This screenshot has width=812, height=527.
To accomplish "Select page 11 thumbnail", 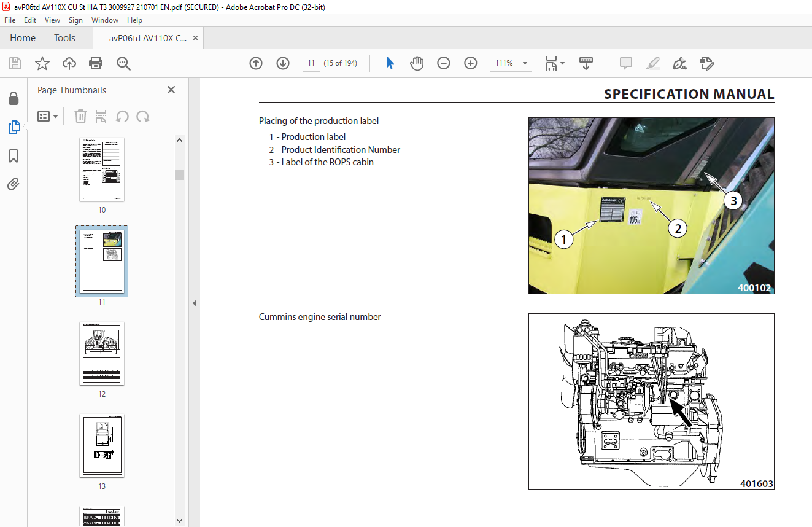I will [x=102, y=261].
